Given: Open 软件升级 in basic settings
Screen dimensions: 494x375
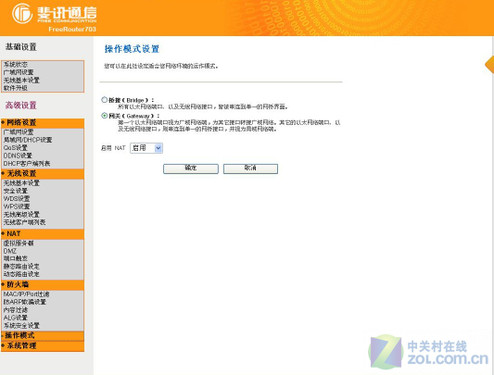Looking at the screenshot, I should tap(15, 88).
